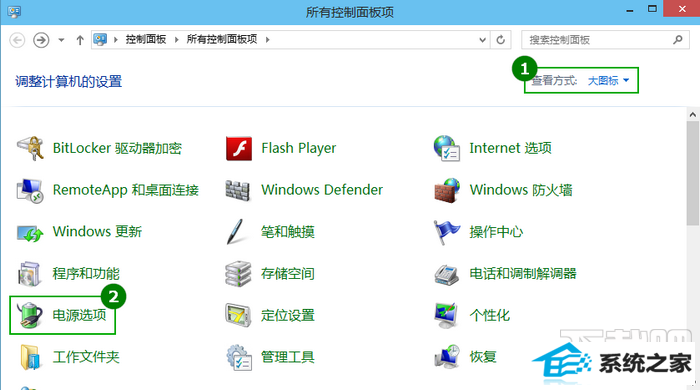Open the 定位设置 link
Screen dimensions: 700x390
pos(288,315)
